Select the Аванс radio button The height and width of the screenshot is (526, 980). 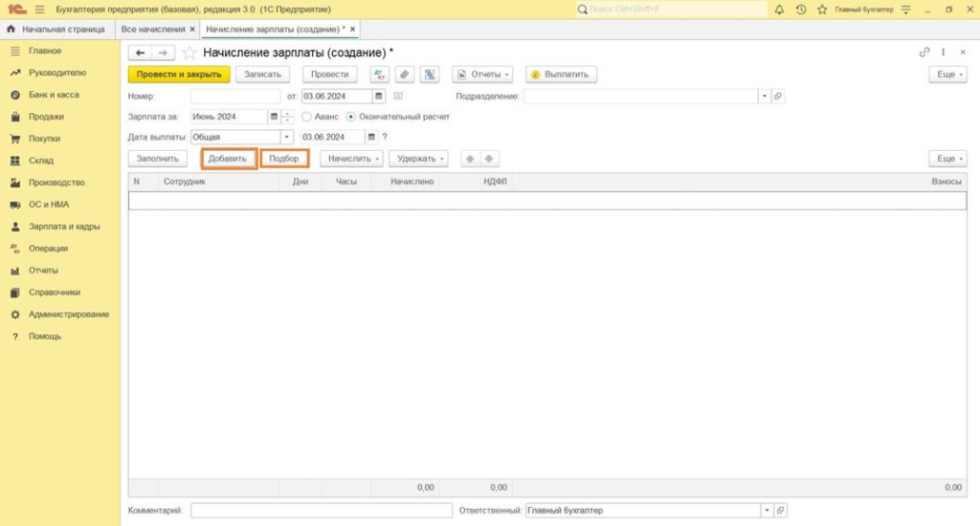click(x=306, y=117)
